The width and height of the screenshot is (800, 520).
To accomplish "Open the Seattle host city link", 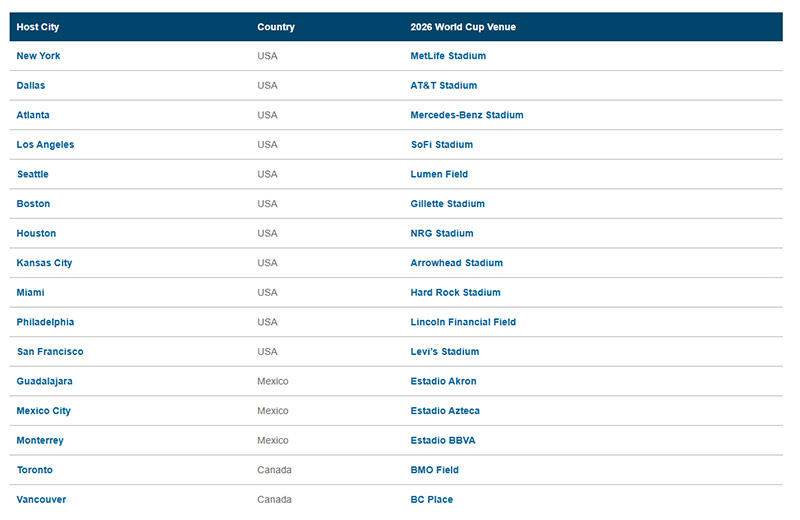I will pos(33,174).
